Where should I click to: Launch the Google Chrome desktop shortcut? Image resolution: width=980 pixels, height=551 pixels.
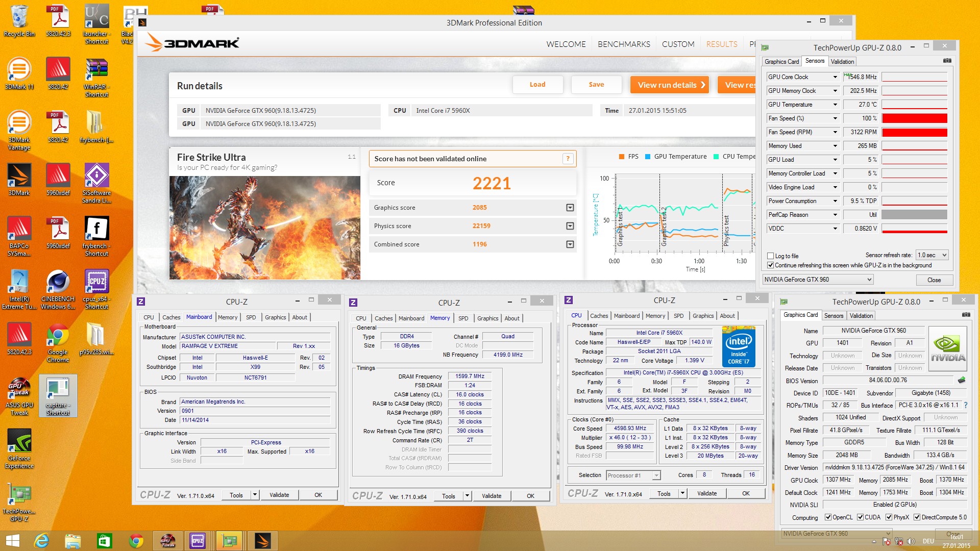click(x=58, y=342)
